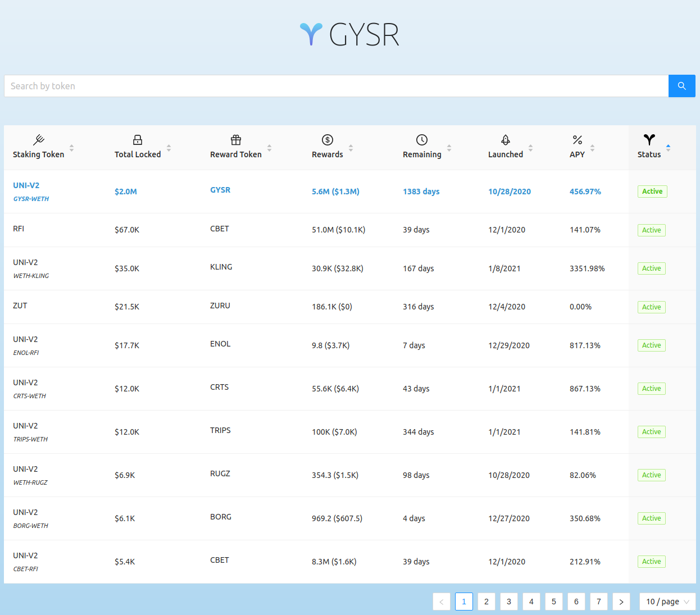
Task: Go to previous page arrow
Action: (x=442, y=602)
